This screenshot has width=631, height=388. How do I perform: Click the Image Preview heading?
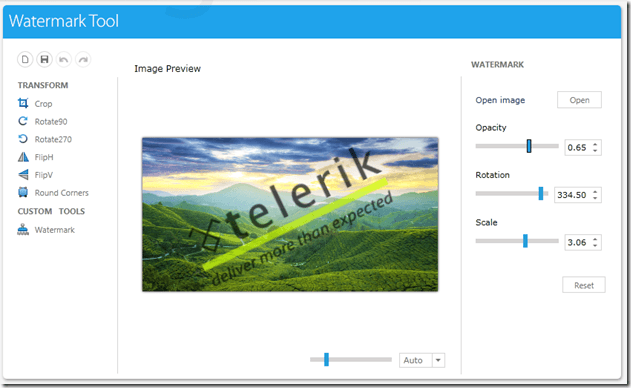pos(167,69)
